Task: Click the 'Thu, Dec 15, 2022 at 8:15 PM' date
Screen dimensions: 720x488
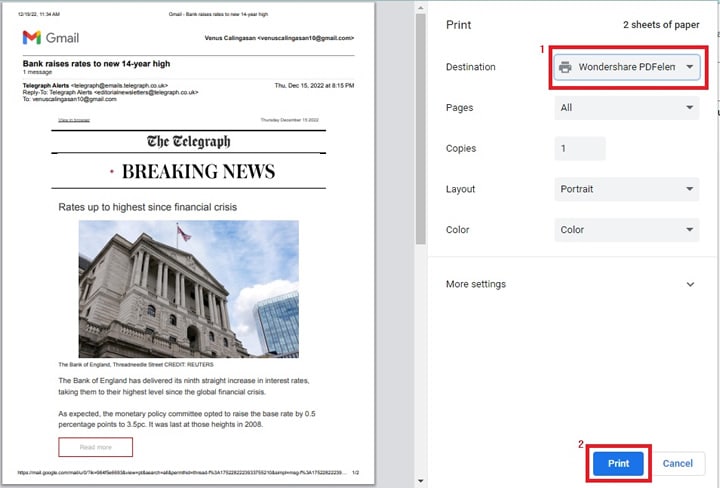Action: coord(314,85)
